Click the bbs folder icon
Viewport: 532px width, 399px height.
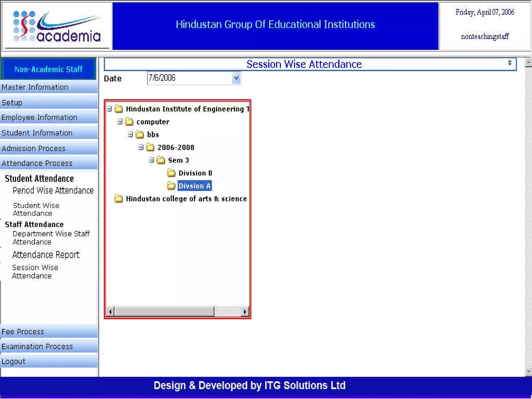coord(140,134)
